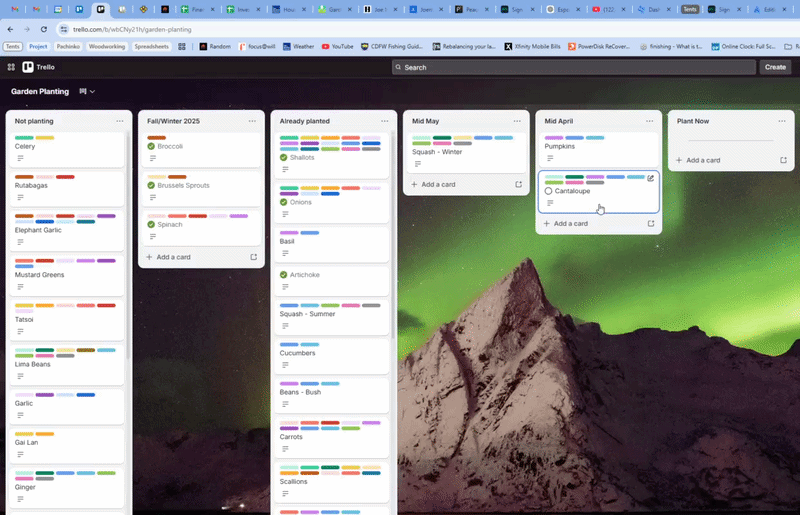The image size is (800, 515).
Task: Click the description icon on Basil card
Action: [x=285, y=253]
